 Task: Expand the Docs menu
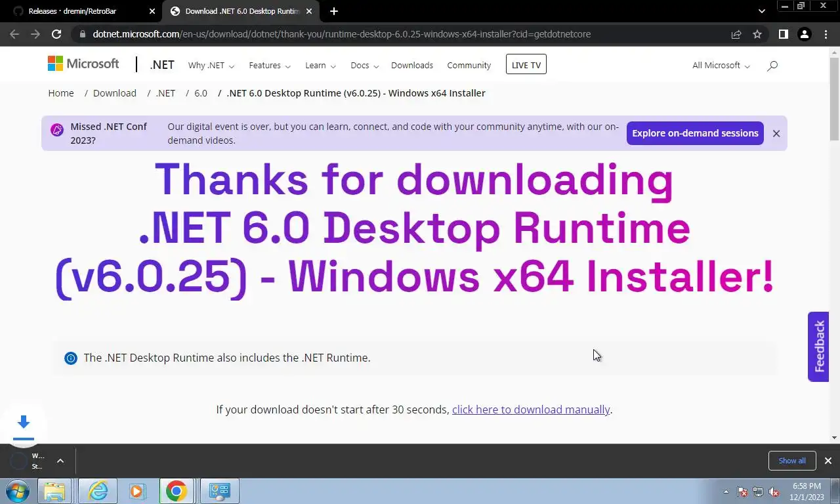tap(364, 66)
